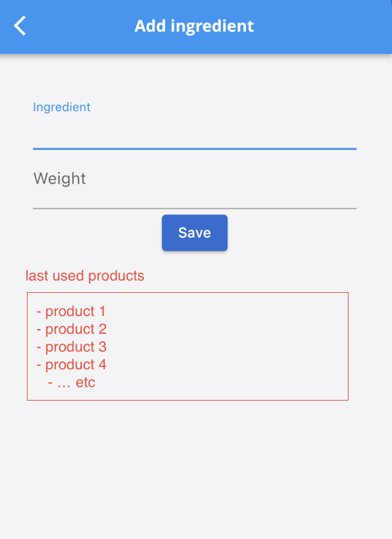Click the blue underline of the Ingredient field

tap(194, 149)
